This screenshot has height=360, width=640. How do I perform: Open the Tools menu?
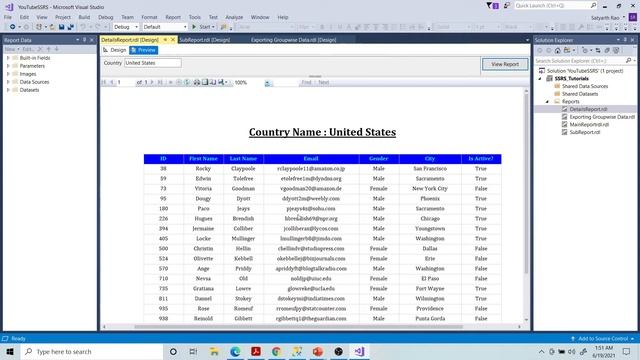pyautogui.click(x=195, y=17)
